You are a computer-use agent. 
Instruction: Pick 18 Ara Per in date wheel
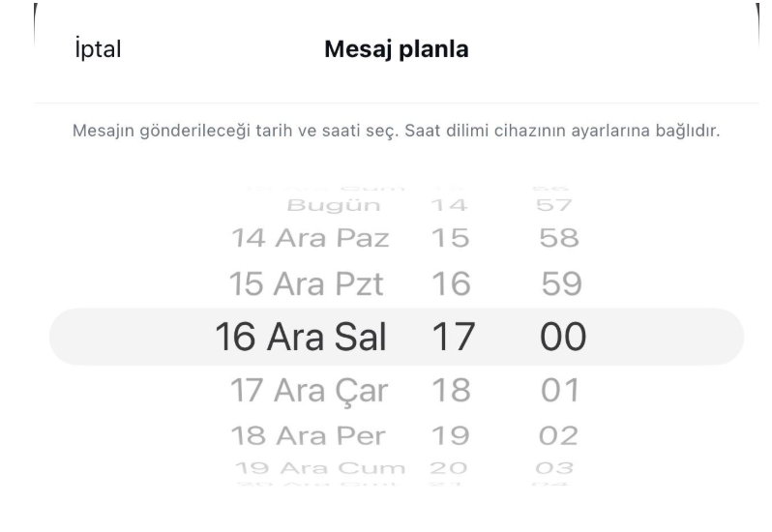309,434
